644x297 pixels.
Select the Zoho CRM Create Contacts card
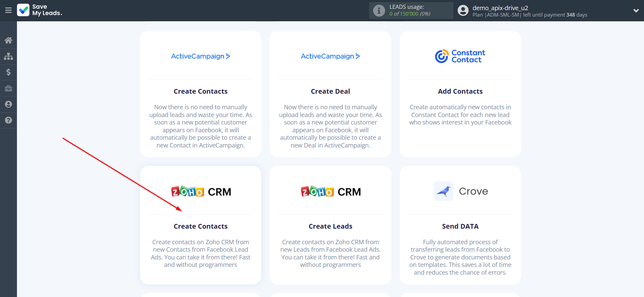click(x=201, y=225)
